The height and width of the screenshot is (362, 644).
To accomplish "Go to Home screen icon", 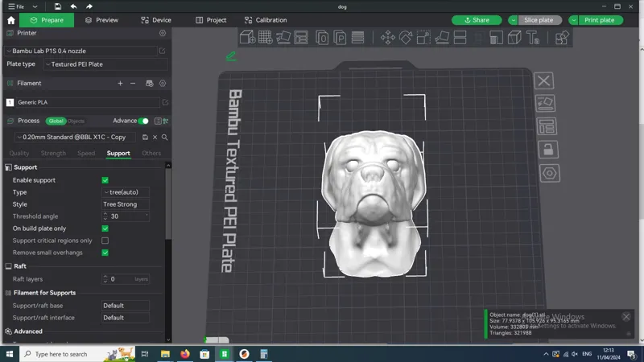I will (x=11, y=20).
